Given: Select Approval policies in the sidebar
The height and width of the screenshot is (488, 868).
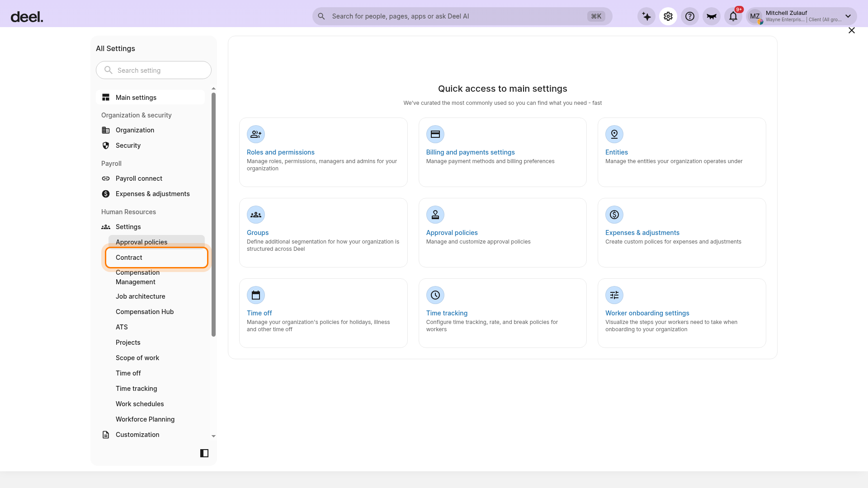Looking at the screenshot, I should coord(156,242).
